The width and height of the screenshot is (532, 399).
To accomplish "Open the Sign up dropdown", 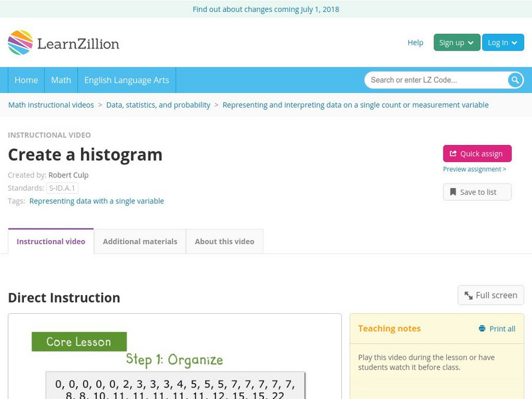I will [x=455, y=42].
